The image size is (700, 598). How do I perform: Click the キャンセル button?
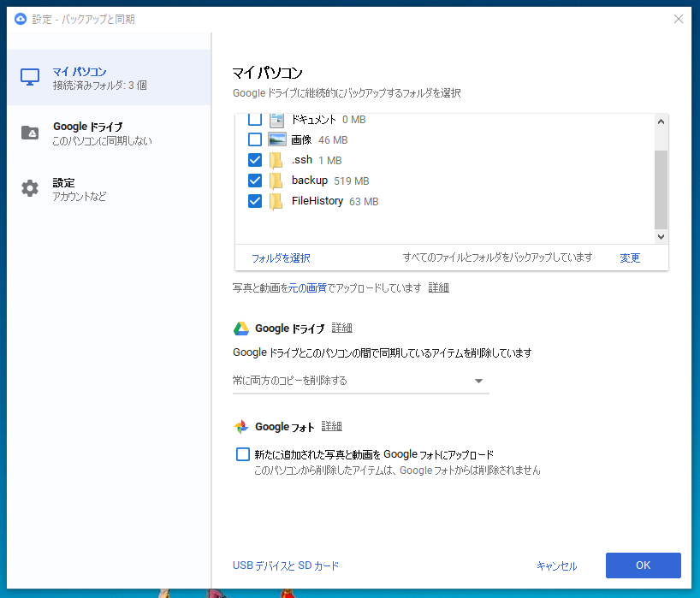[557, 565]
